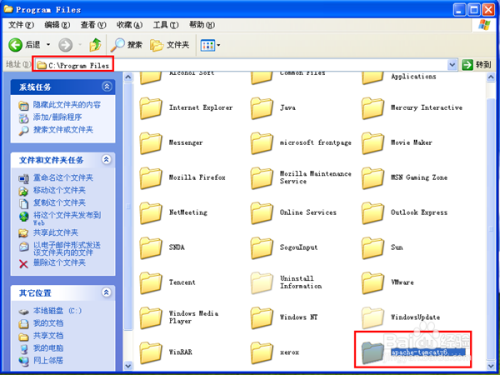Select the Mozilla Maintenance Service folder icon
Screen dimensions: 500x375
pyautogui.click(x=262, y=178)
